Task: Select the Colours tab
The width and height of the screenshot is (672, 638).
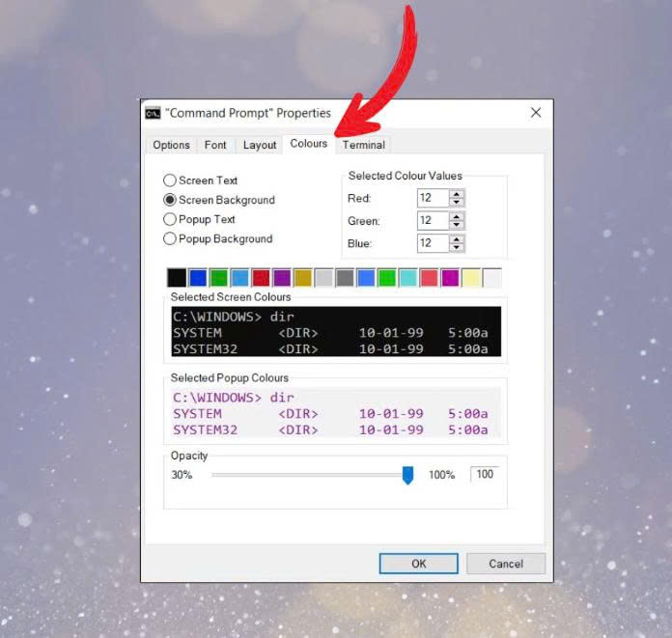Action: tap(309, 144)
